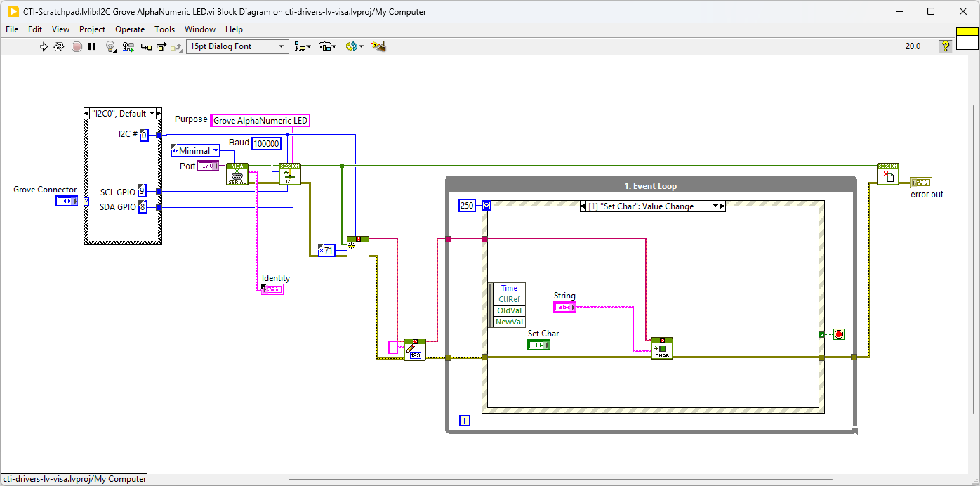Screen dimensions: 980x486
Task: Select the CHAR subVI node
Action: point(662,348)
